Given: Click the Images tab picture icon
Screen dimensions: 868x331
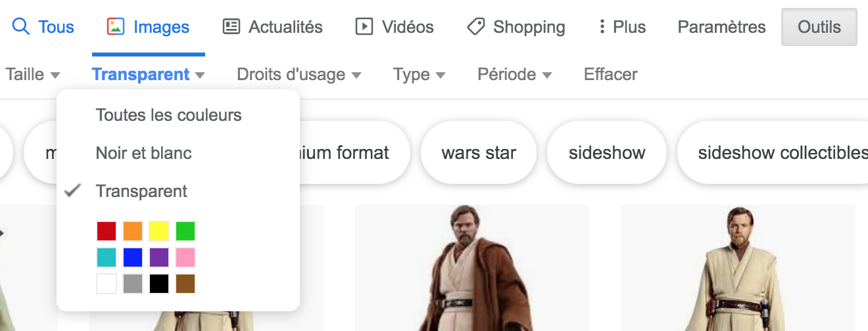Looking at the screenshot, I should click(116, 27).
